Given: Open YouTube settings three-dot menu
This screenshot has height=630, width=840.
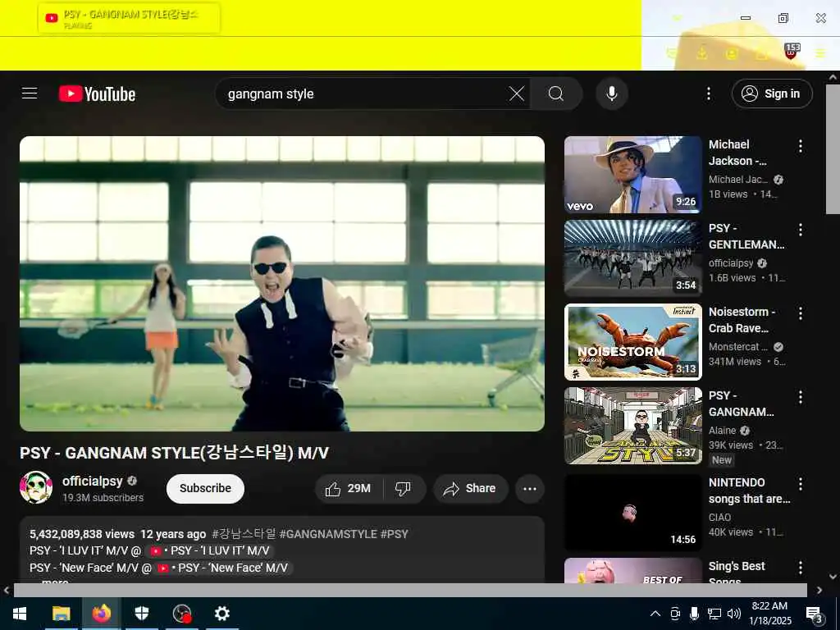Looking at the screenshot, I should [x=708, y=94].
